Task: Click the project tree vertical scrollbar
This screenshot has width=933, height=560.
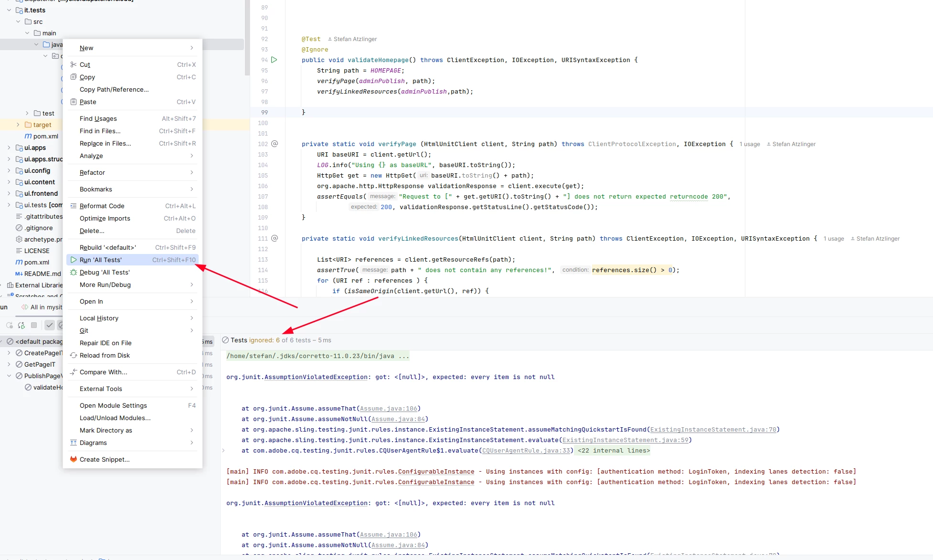Action: pos(247,38)
